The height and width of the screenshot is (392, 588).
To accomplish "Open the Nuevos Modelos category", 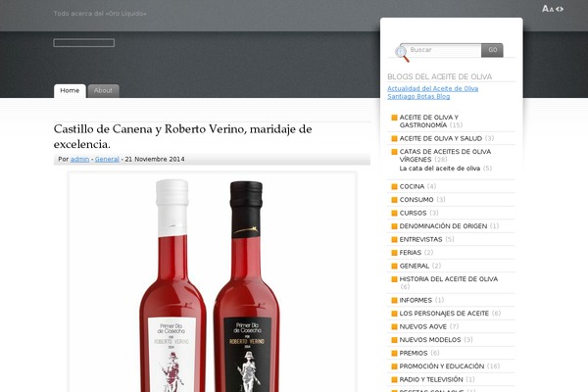I will click(x=430, y=340).
